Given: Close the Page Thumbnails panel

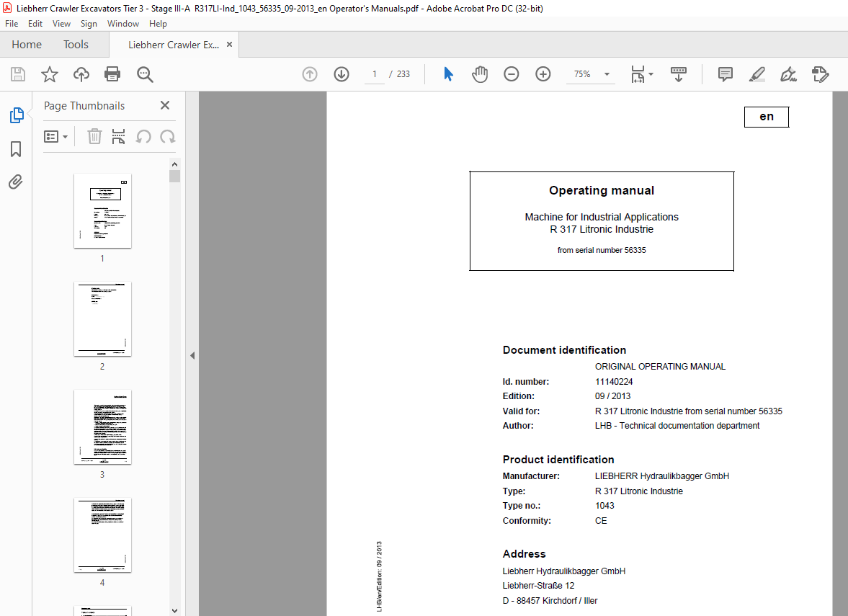Looking at the screenshot, I should point(165,105).
